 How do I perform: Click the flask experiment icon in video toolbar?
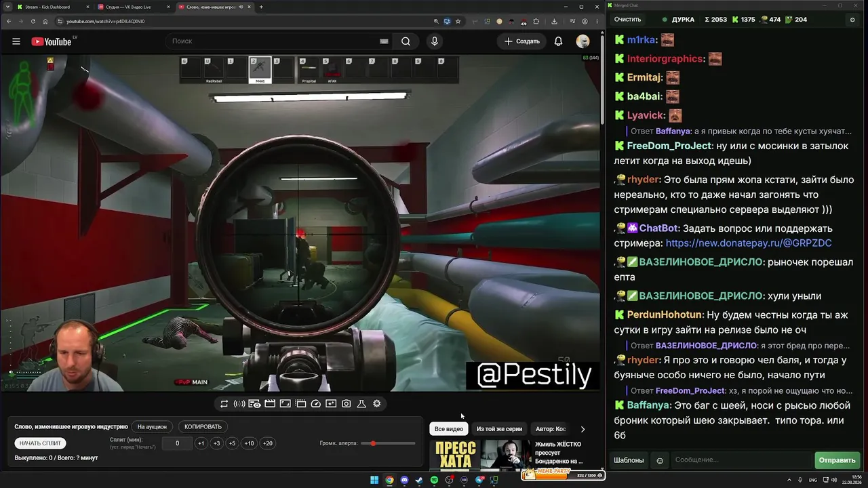pyautogui.click(x=361, y=404)
